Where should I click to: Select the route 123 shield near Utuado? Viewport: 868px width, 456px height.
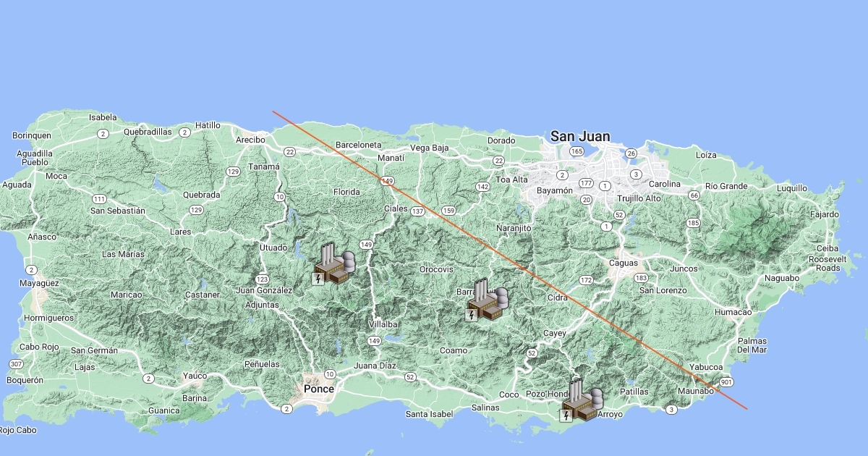pos(262,279)
